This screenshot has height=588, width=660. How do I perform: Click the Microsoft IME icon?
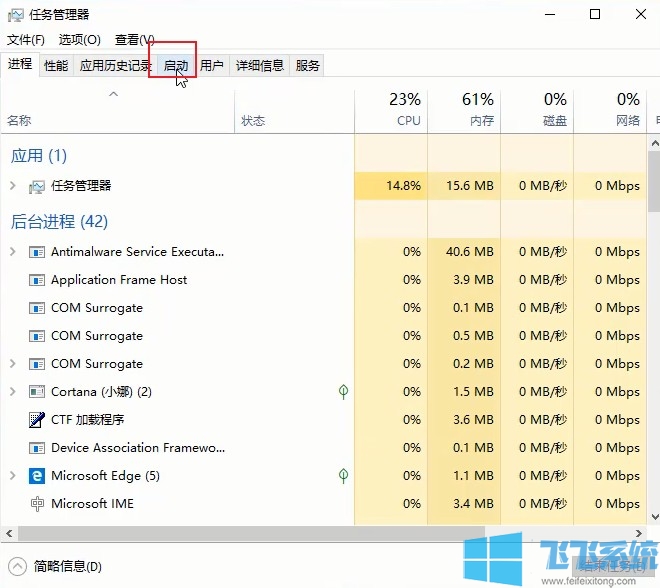pos(37,504)
